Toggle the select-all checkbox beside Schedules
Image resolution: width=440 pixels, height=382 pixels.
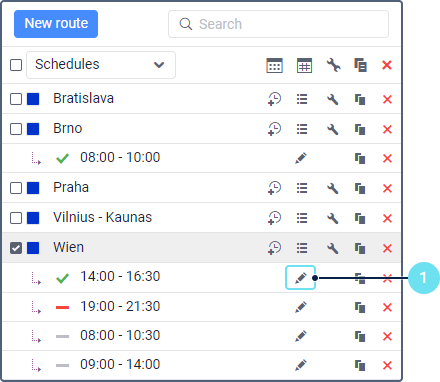tap(16, 65)
